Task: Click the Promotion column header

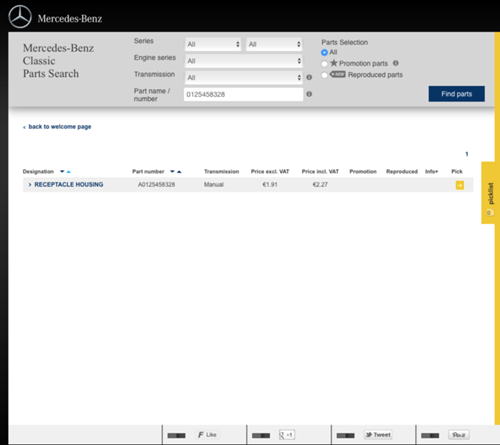Action: (x=363, y=172)
